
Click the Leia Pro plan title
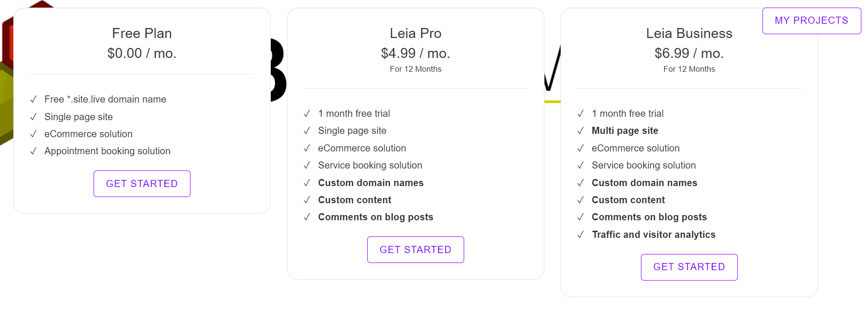[415, 33]
